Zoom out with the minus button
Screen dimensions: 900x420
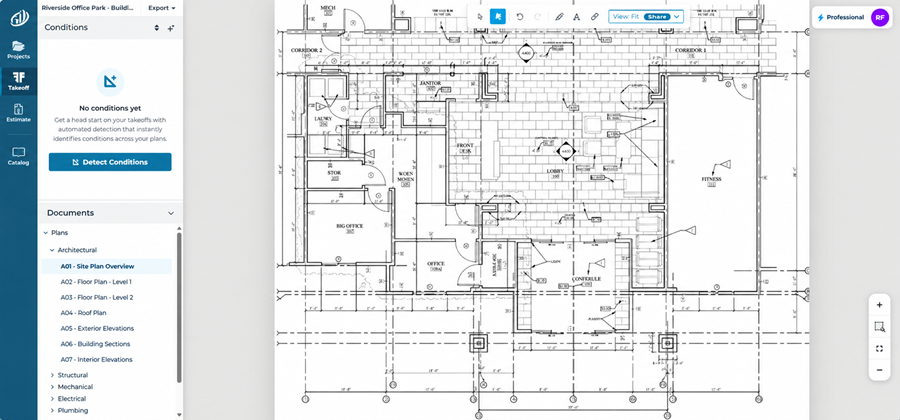click(x=879, y=370)
